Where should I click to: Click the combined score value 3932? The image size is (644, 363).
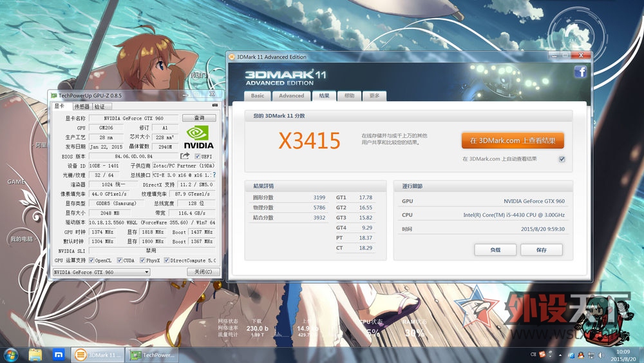coord(319,218)
